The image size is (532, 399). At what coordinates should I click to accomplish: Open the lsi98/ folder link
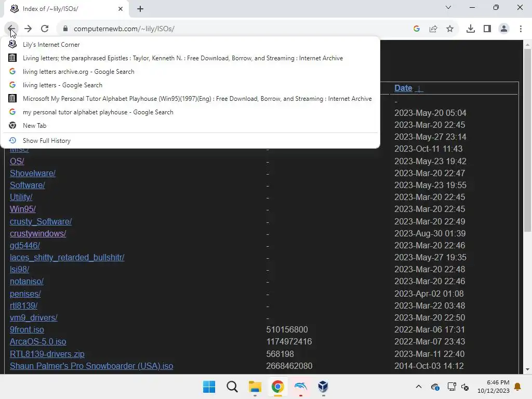click(x=19, y=270)
